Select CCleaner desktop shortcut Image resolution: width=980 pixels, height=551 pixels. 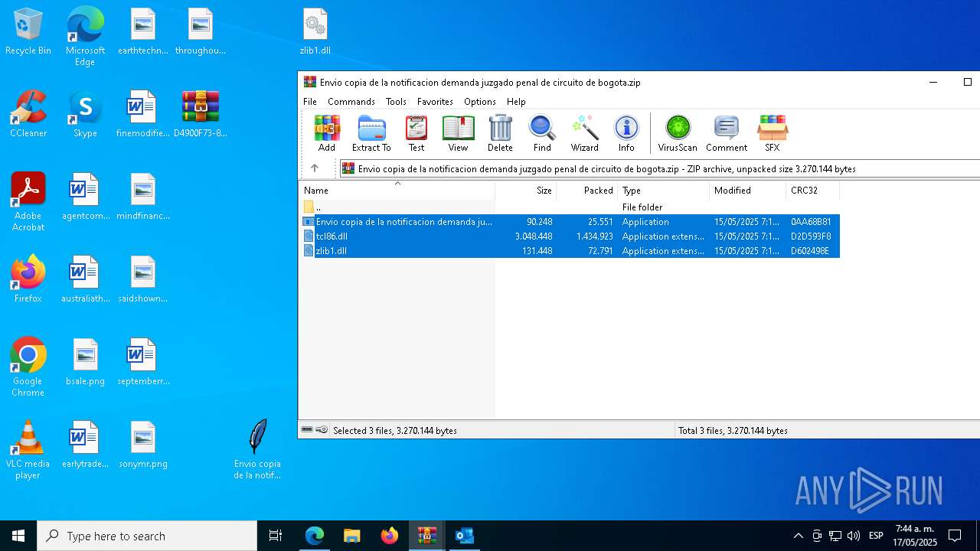[x=28, y=114]
